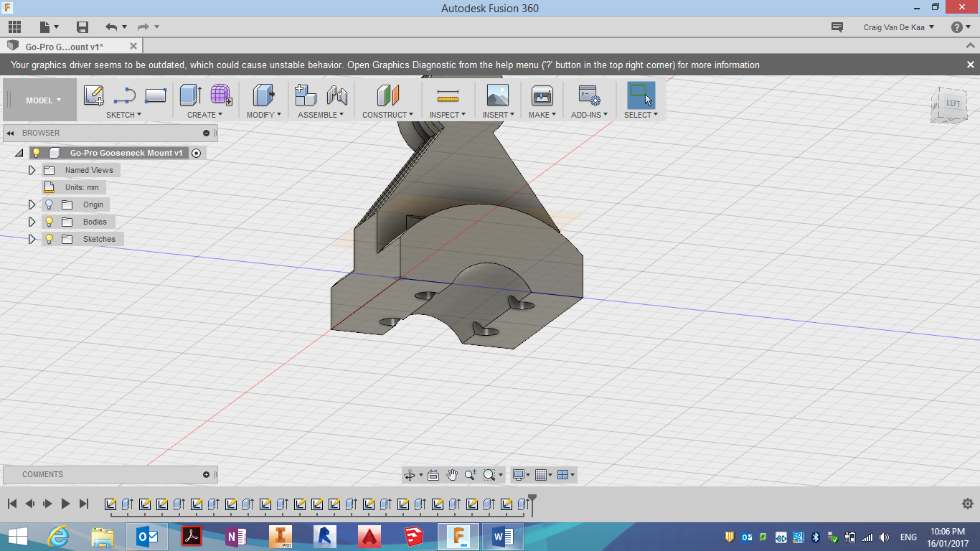
Task: Select the Measure ruler icon
Action: (x=448, y=95)
